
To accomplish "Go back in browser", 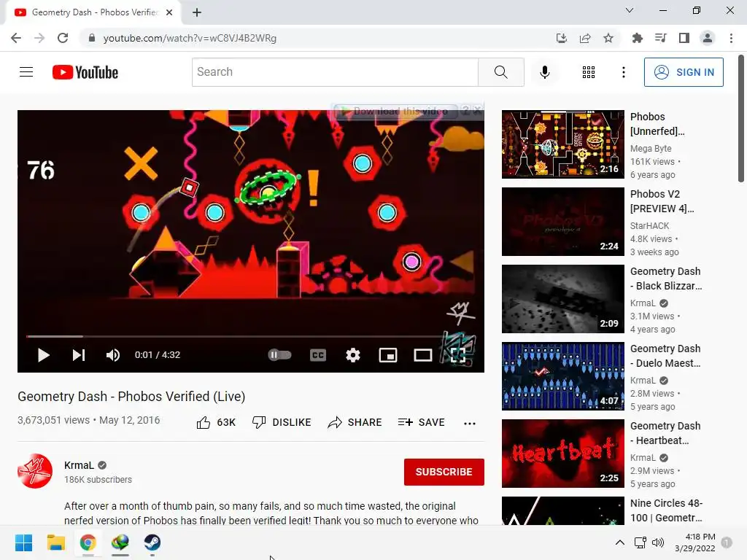I will tap(16, 38).
